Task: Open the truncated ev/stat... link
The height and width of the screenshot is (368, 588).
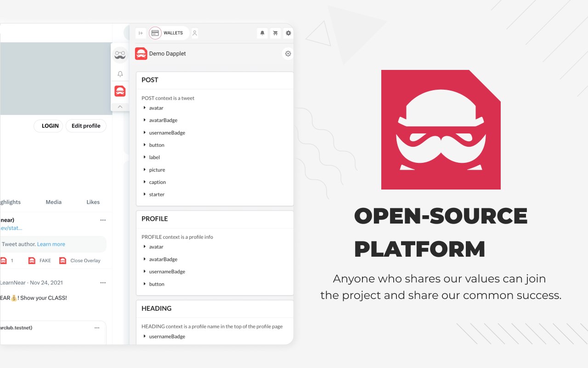Action: [x=11, y=228]
